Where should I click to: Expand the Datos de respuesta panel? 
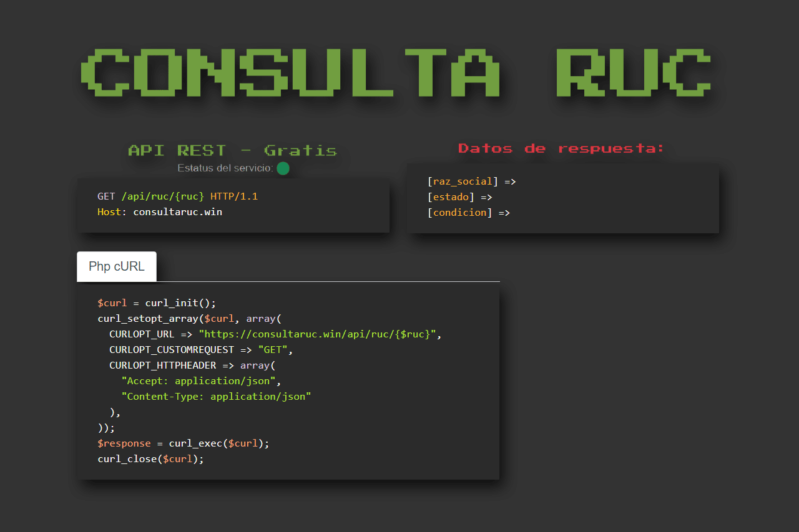562,198
